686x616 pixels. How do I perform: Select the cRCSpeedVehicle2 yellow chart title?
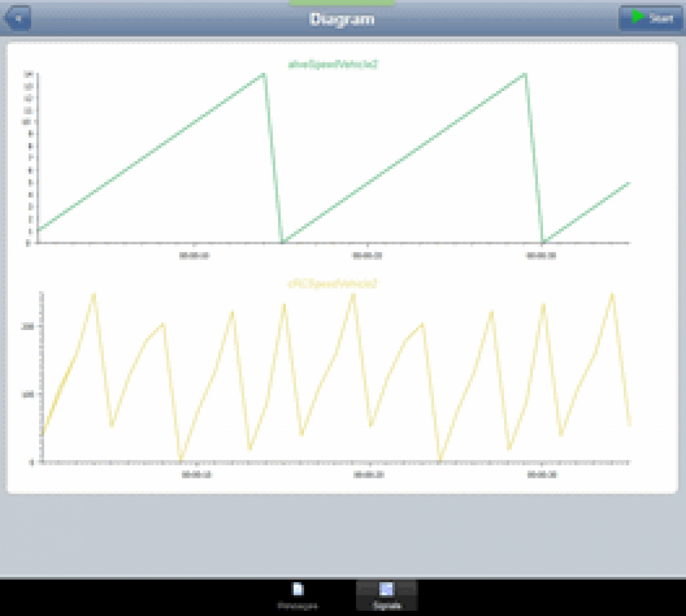(332, 284)
